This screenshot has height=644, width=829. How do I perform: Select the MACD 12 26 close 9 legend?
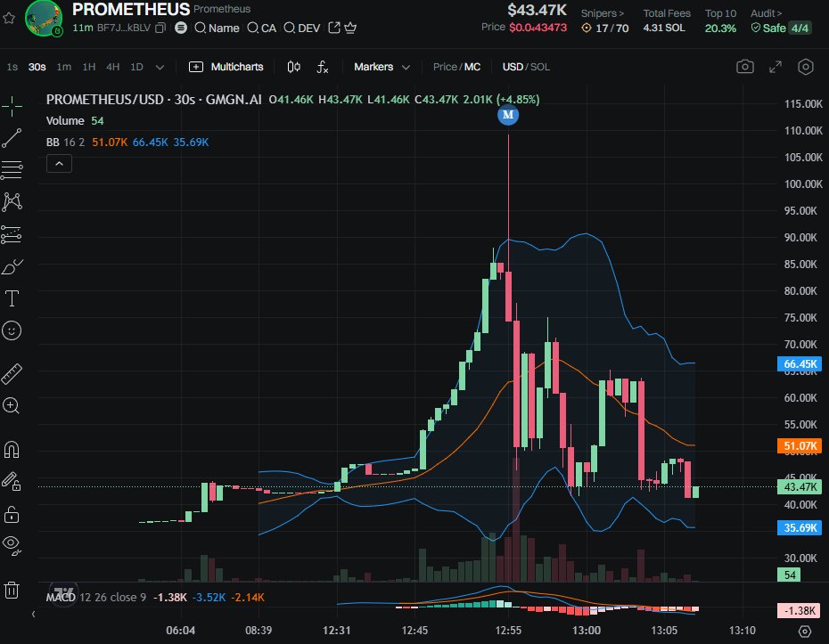[96, 598]
